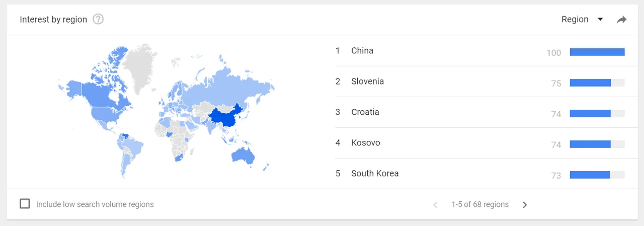Click China on the world map

click(x=224, y=118)
